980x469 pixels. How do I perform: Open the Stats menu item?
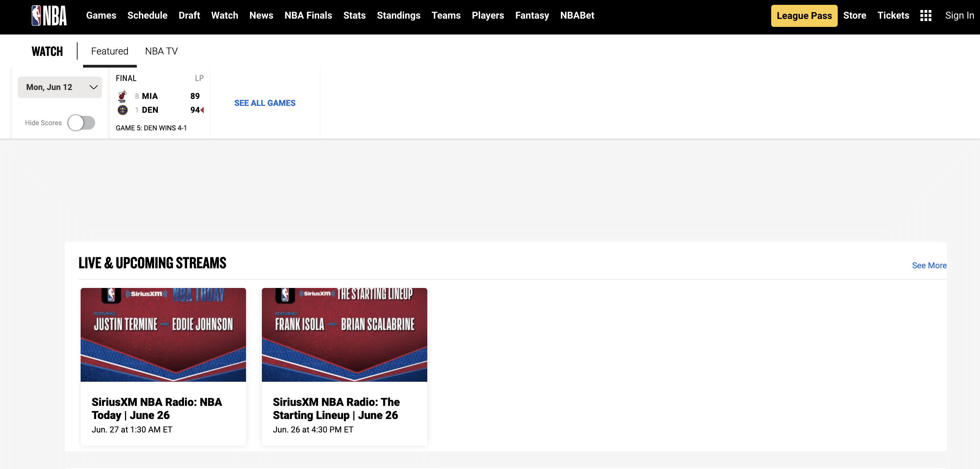[354, 16]
